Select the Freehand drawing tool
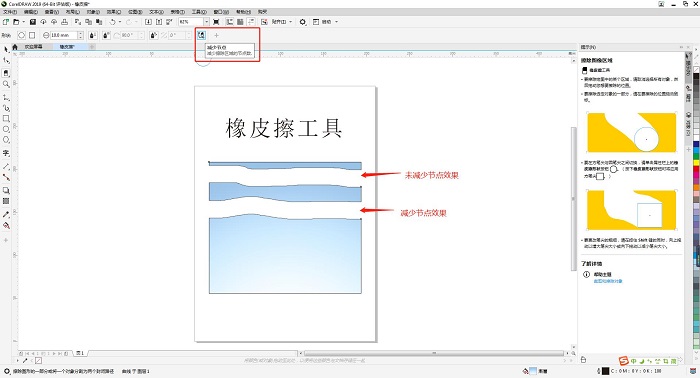The height and width of the screenshot is (378, 700). pos(6,97)
